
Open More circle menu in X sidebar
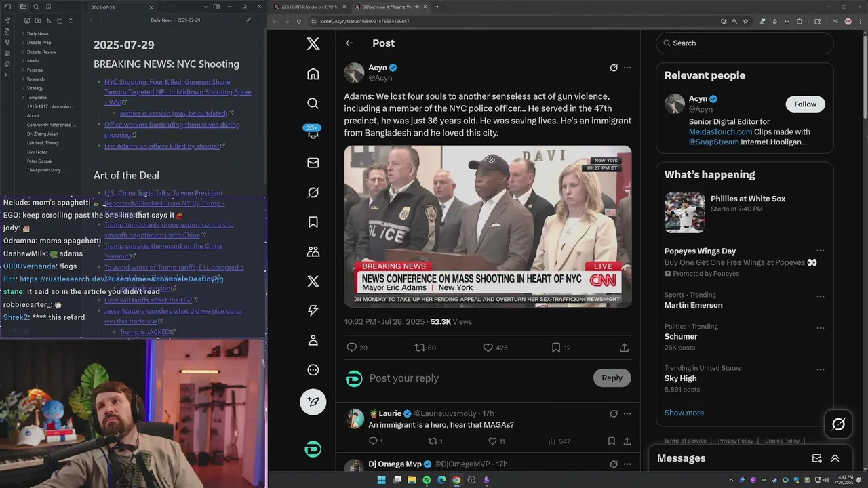click(x=313, y=370)
